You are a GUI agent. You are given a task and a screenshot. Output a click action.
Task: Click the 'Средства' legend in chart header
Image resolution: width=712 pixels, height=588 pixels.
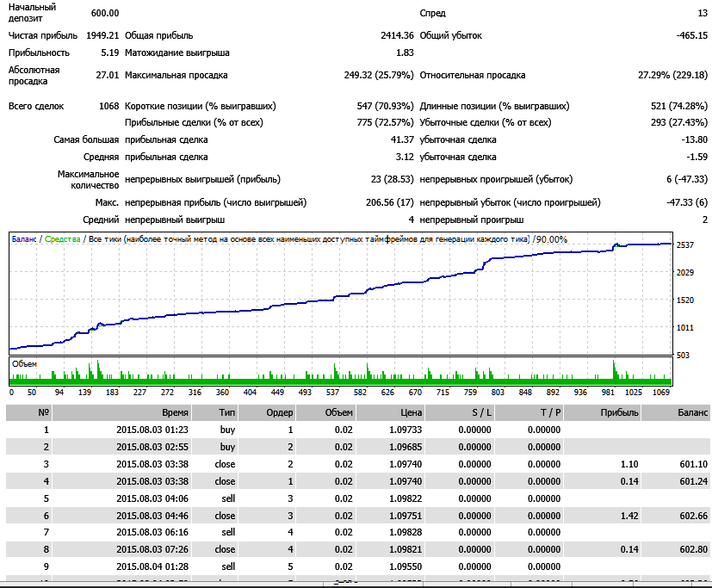click(x=63, y=239)
